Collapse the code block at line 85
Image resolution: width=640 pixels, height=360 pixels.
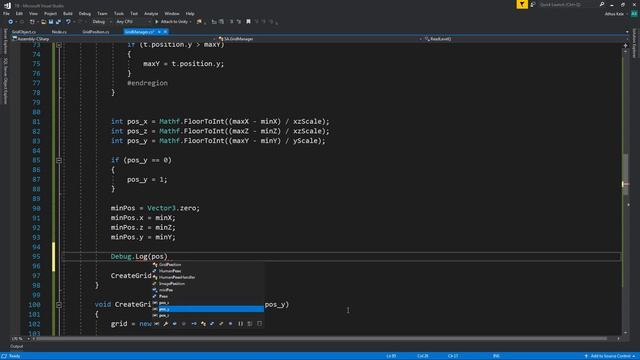59,160
